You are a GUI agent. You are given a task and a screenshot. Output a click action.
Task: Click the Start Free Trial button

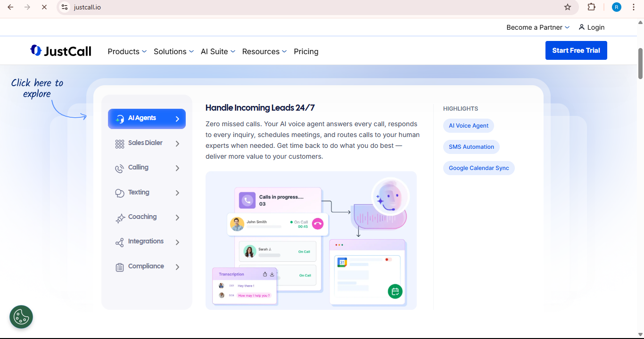[576, 50]
